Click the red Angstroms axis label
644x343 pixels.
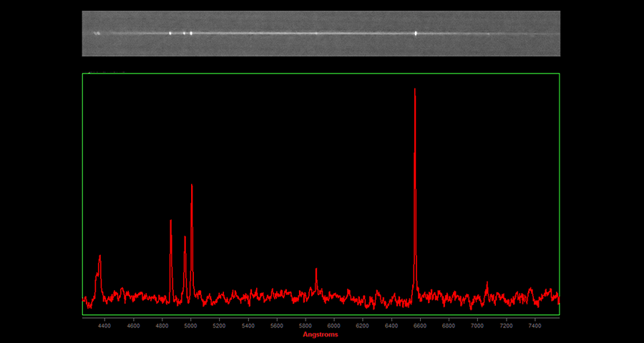pos(320,334)
